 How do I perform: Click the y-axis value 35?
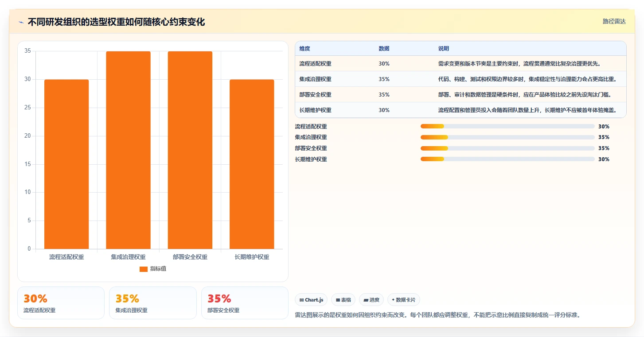click(27, 51)
